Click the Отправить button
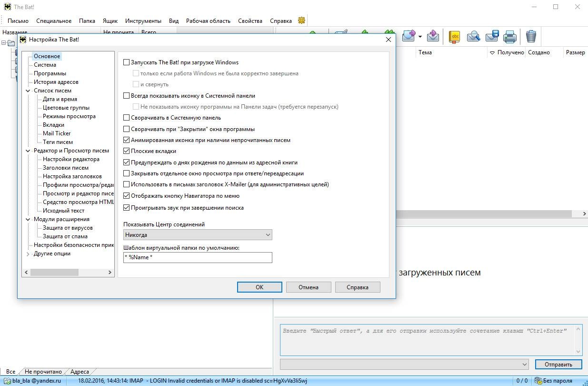 [558, 364]
